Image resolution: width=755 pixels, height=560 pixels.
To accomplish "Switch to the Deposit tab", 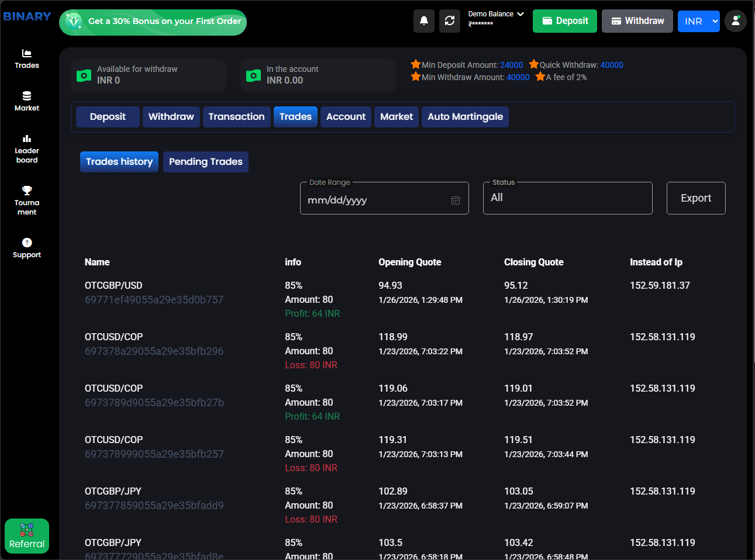I will pyautogui.click(x=108, y=117).
